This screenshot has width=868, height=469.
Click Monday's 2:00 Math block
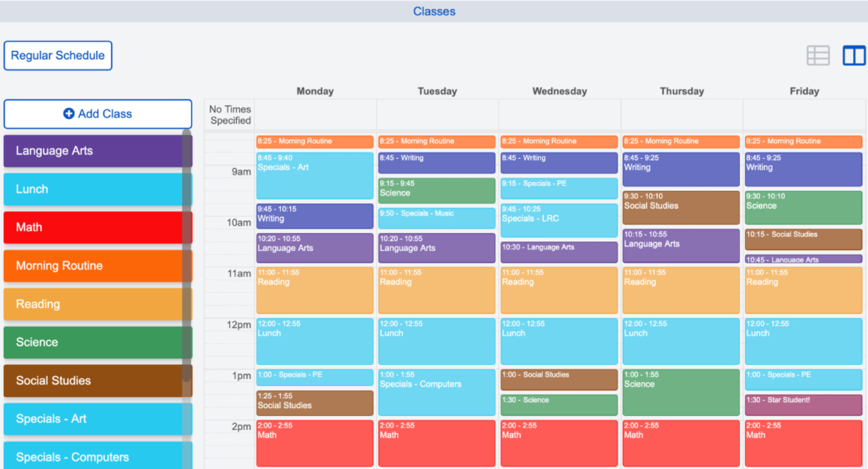(314, 442)
